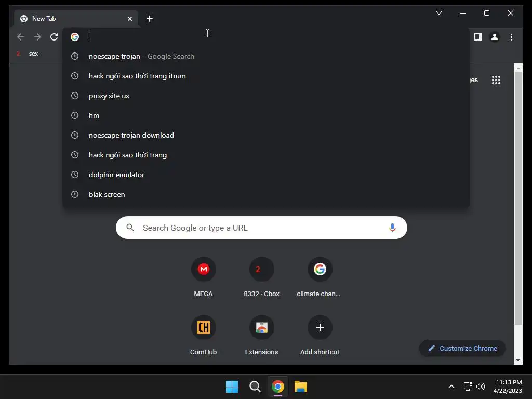Open the Chrome profile avatar
Viewport: 532px width, 399px height.
click(495, 37)
